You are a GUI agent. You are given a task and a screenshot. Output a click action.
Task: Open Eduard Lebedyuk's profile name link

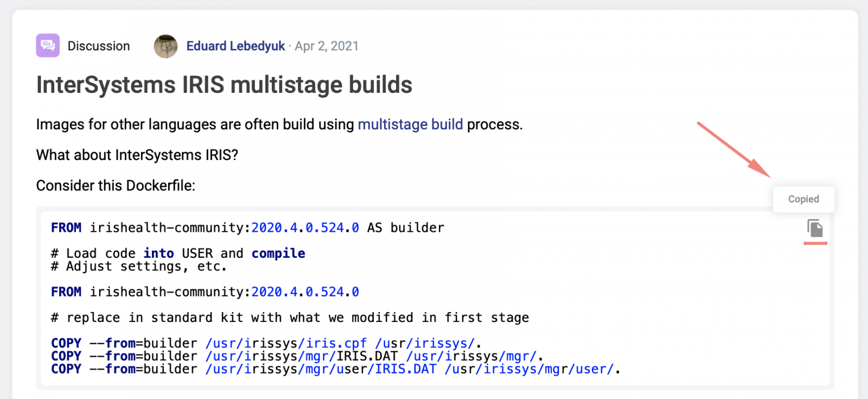tap(235, 46)
